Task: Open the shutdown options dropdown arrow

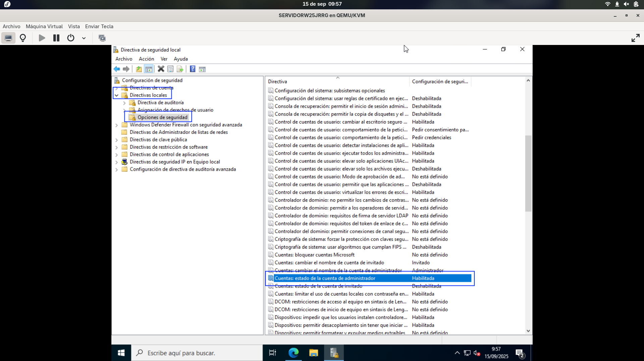Action: pos(84,38)
